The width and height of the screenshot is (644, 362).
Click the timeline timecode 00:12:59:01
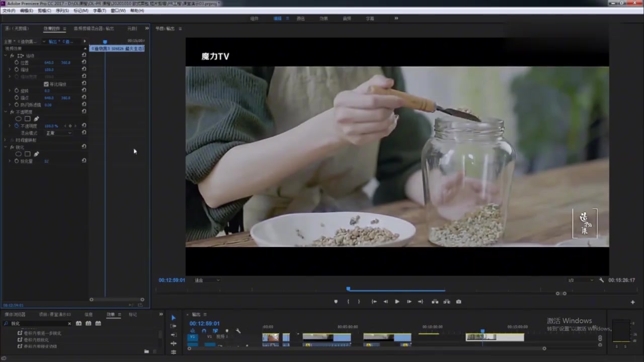point(204,323)
